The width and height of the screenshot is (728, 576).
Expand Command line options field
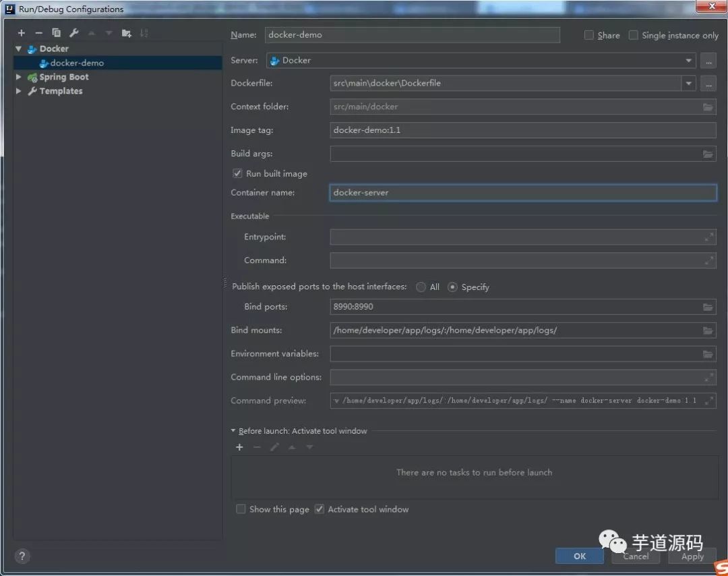709,378
